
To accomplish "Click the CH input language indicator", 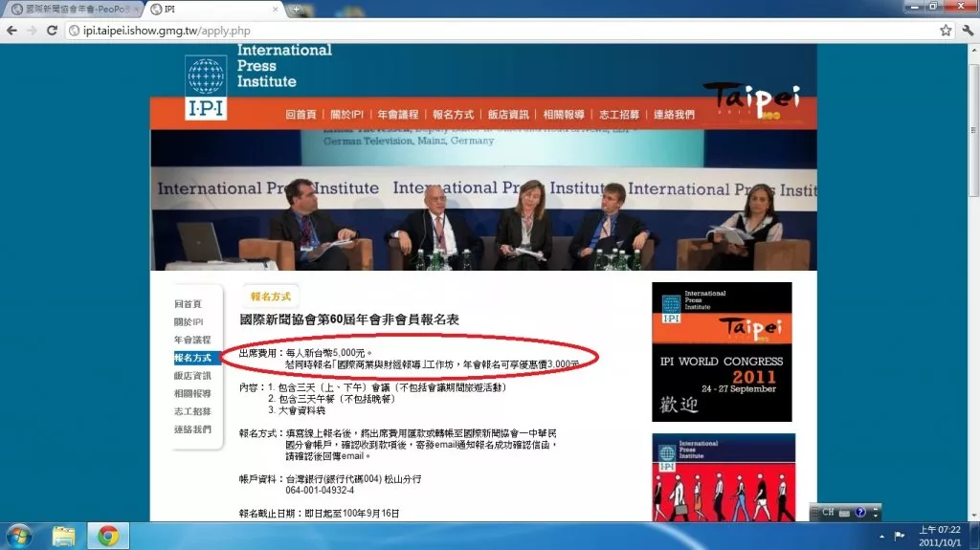I will click(x=828, y=513).
